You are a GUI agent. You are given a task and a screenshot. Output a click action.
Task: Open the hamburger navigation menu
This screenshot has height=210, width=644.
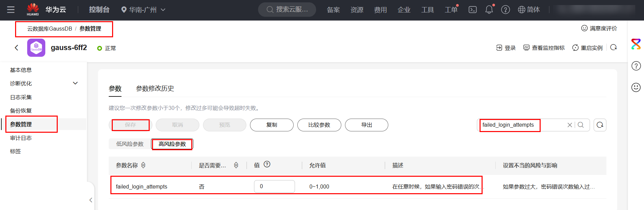pos(11,10)
